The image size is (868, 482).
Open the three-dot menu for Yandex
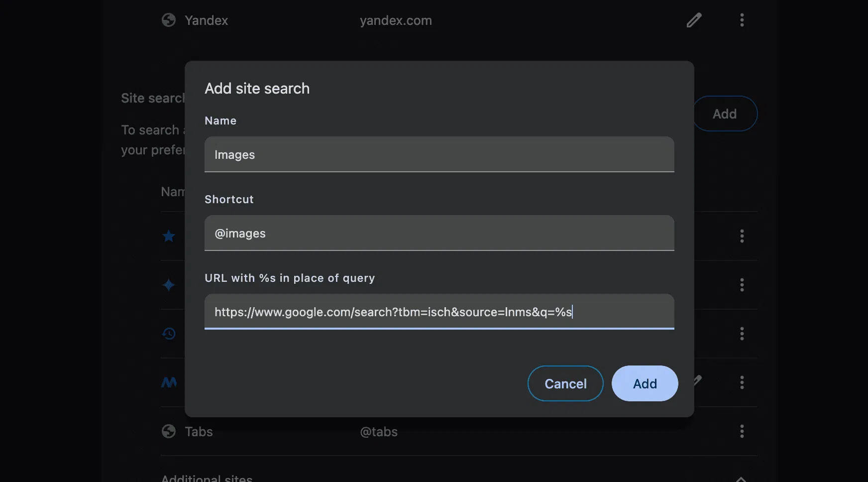(742, 20)
